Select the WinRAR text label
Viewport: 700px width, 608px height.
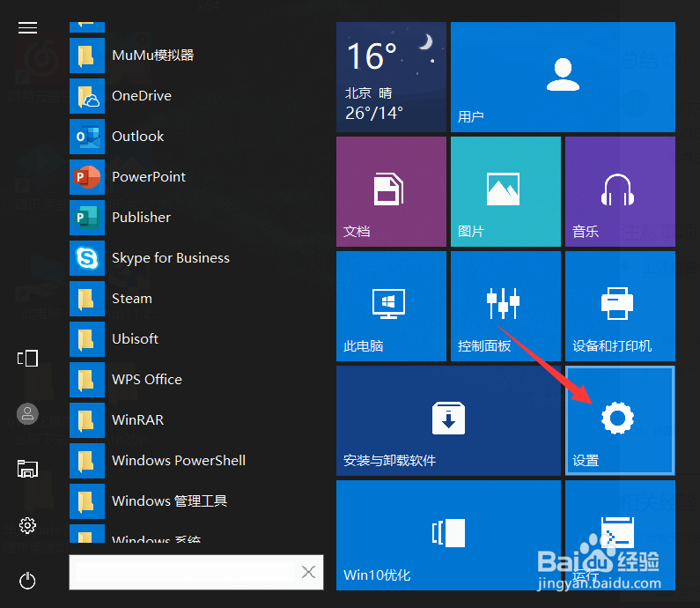coord(138,420)
